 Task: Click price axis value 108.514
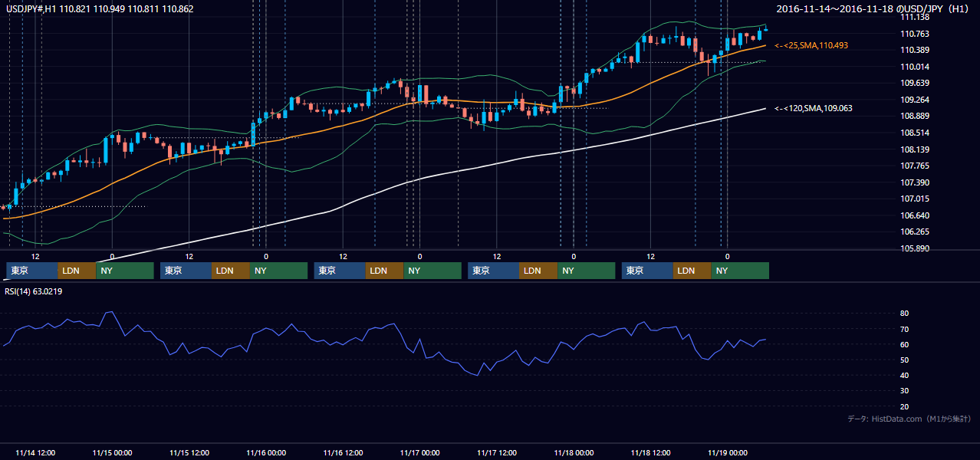point(916,133)
